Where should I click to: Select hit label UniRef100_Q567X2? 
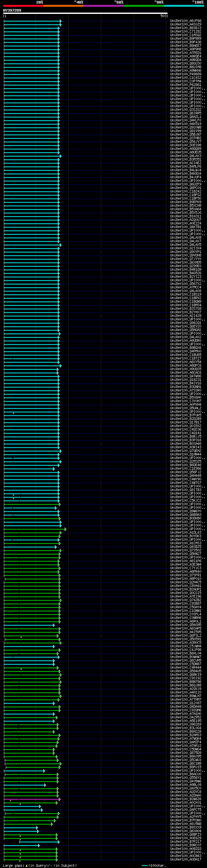coord(186,284)
